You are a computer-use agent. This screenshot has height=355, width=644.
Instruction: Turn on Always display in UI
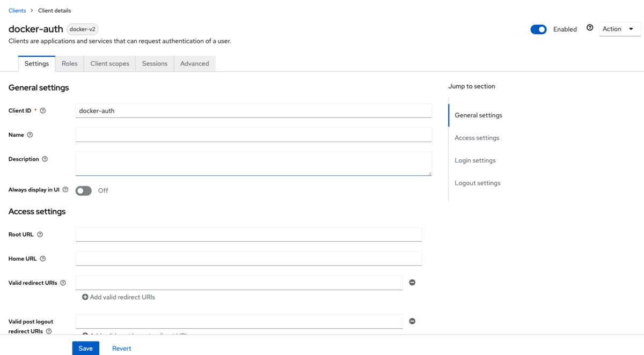tap(84, 190)
